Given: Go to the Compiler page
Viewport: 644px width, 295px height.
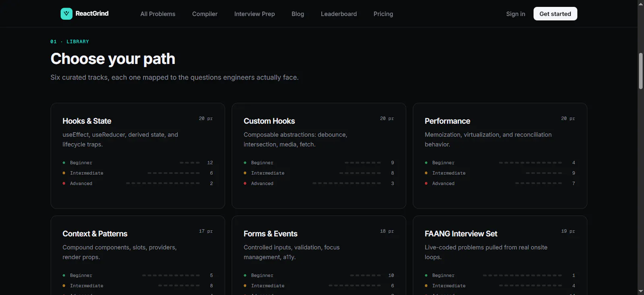Looking at the screenshot, I should [x=205, y=14].
